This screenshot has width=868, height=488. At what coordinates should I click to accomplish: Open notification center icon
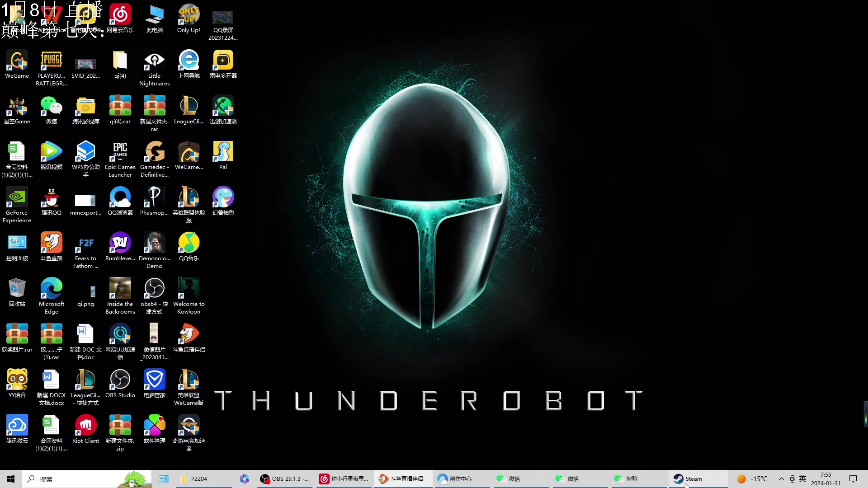point(853,479)
